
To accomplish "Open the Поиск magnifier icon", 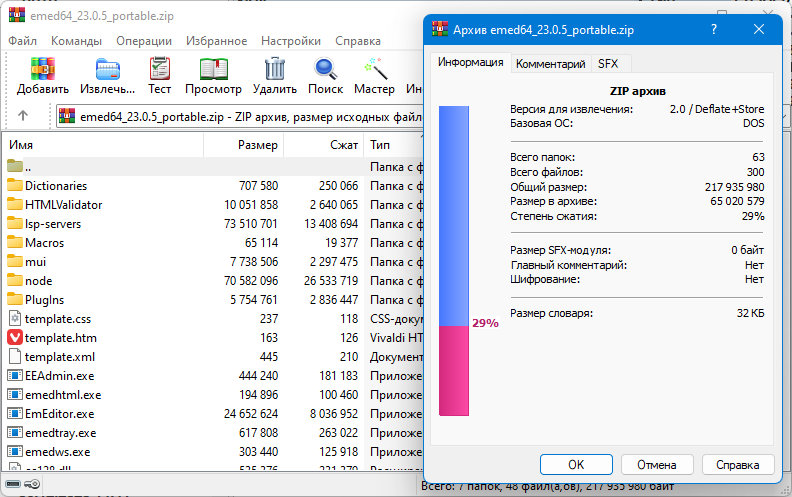I will coord(325,69).
